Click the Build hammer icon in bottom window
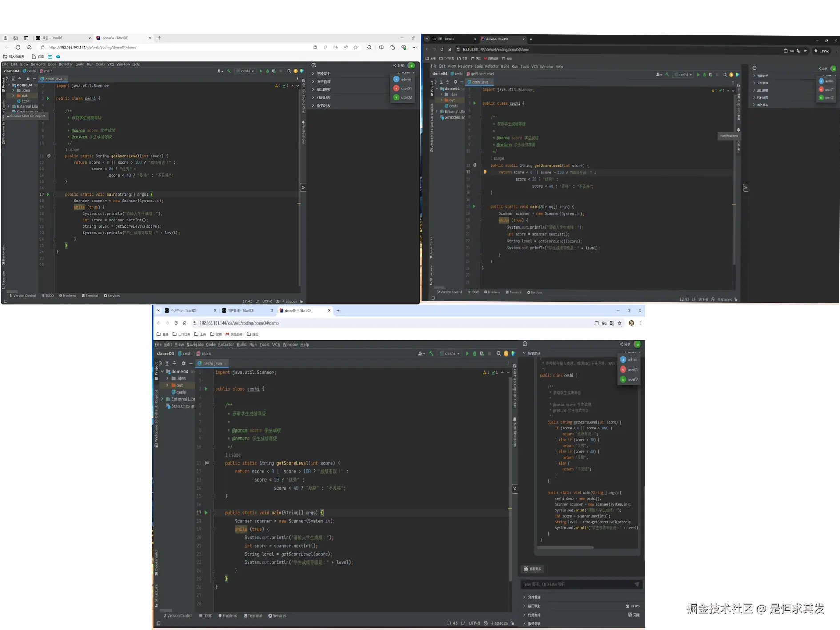840x630 pixels. [x=431, y=353]
